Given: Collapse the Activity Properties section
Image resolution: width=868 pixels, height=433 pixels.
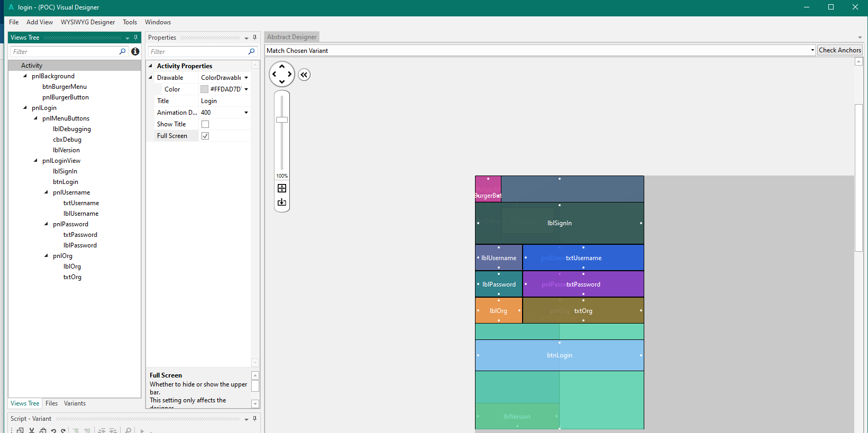Looking at the screenshot, I should point(151,66).
